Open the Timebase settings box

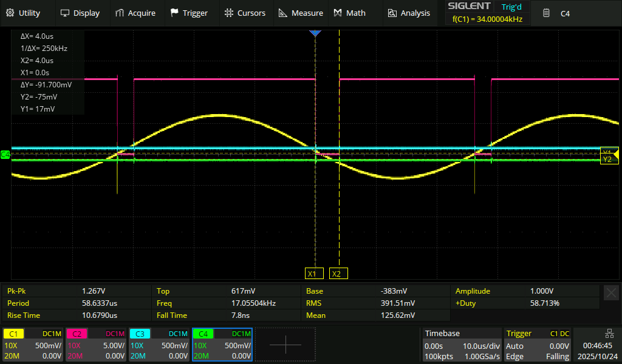461,345
